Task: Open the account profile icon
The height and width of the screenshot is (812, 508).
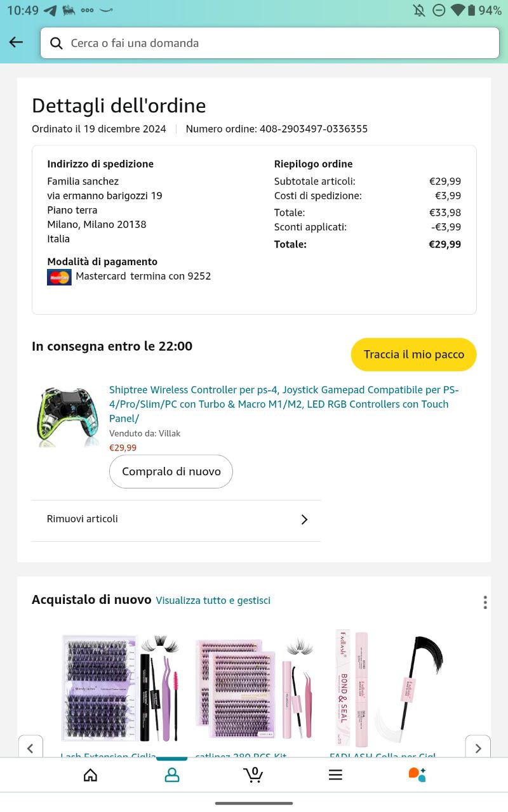Action: (172, 775)
